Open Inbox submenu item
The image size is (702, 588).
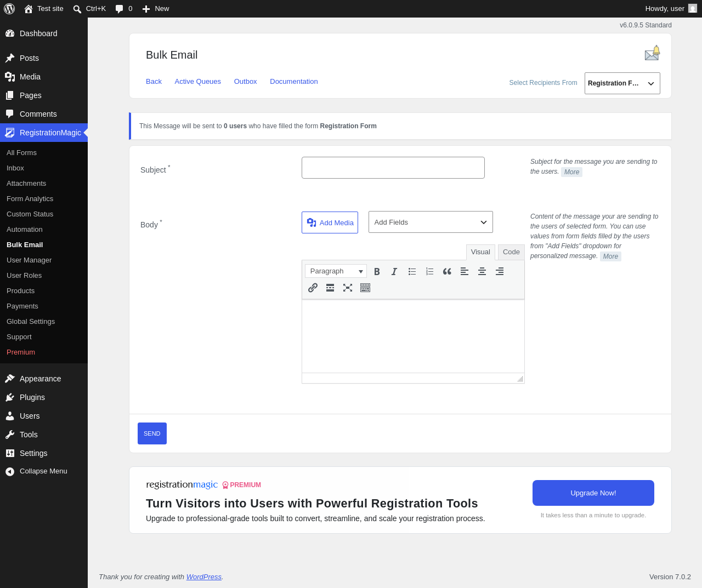click(44, 168)
